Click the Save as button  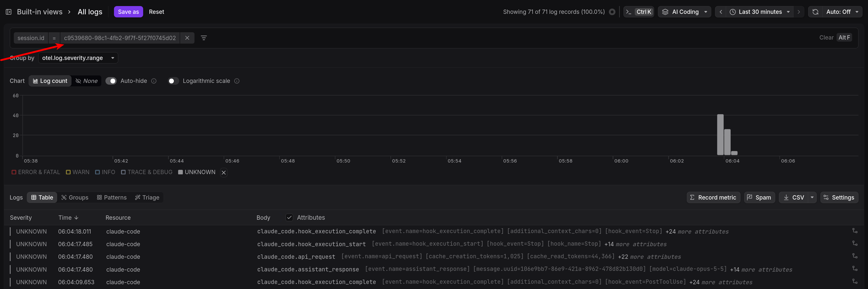[128, 12]
